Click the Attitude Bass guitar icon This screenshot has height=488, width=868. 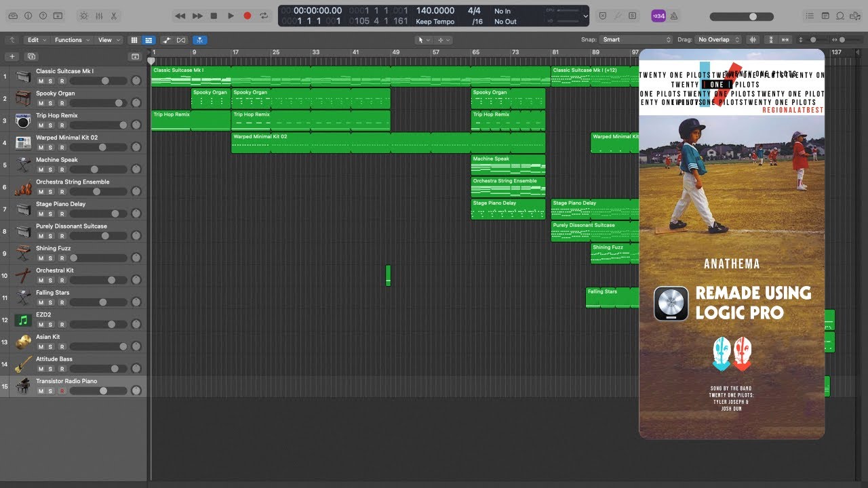pyautogui.click(x=23, y=364)
